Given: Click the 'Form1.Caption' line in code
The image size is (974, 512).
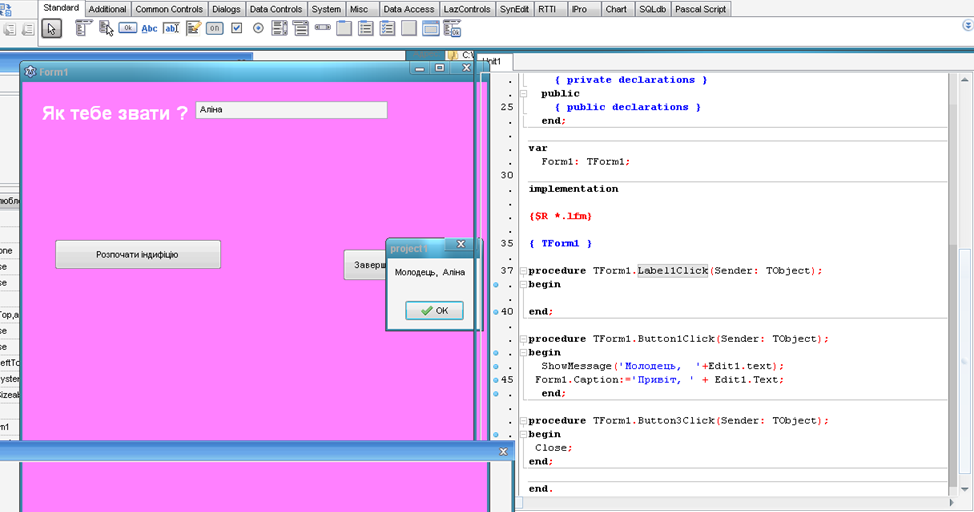Looking at the screenshot, I should 659,380.
